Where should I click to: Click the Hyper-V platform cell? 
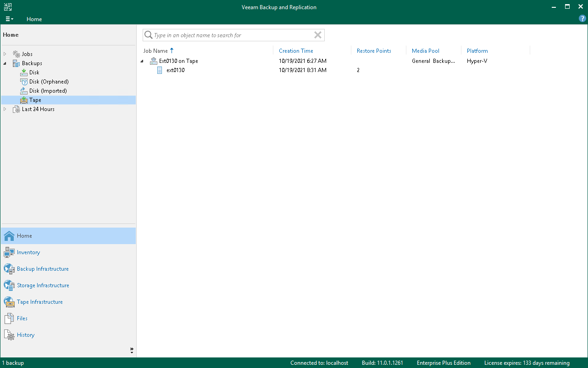pos(477,61)
